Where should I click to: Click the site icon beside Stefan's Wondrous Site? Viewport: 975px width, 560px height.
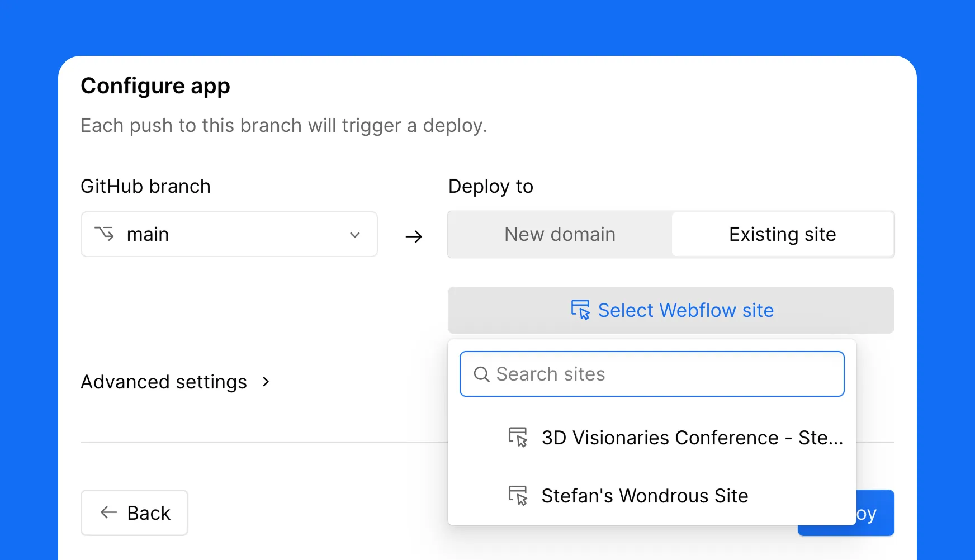point(518,495)
